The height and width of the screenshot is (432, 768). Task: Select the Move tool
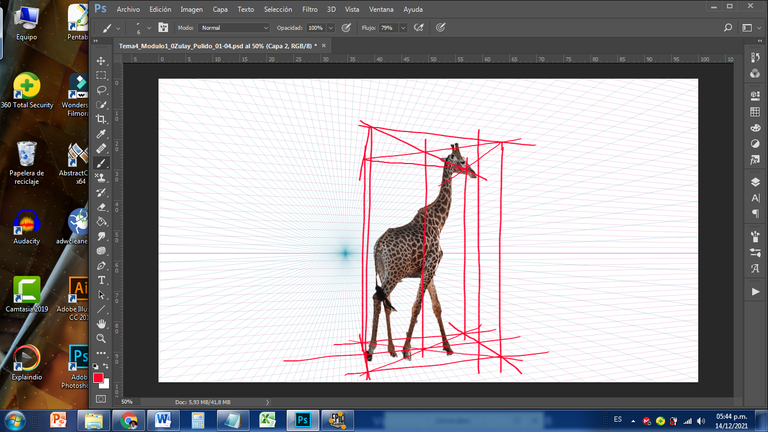[x=101, y=61]
